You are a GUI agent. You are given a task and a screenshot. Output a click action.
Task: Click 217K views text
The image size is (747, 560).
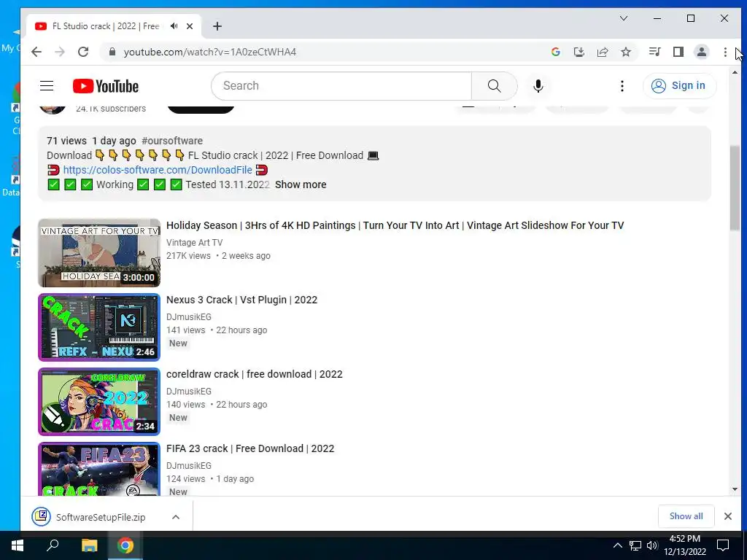tap(188, 256)
